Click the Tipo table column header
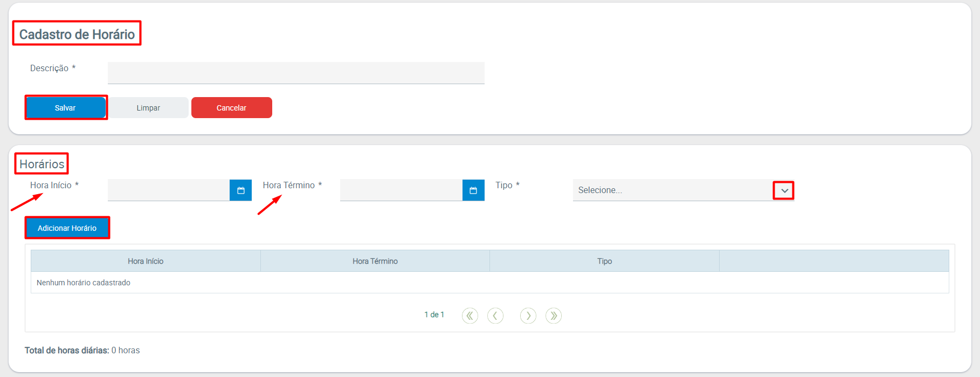Image resolution: width=980 pixels, height=377 pixels. tap(604, 261)
